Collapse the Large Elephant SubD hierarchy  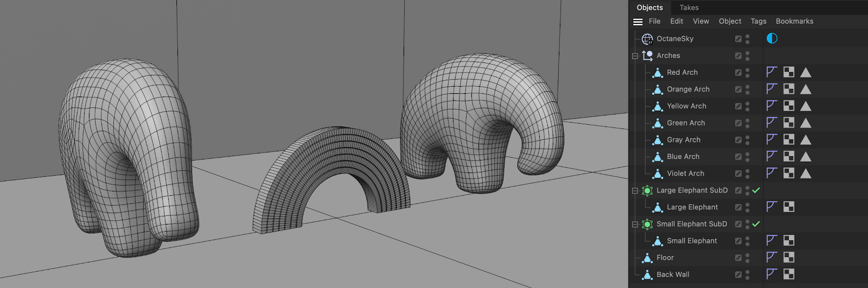[x=635, y=191]
